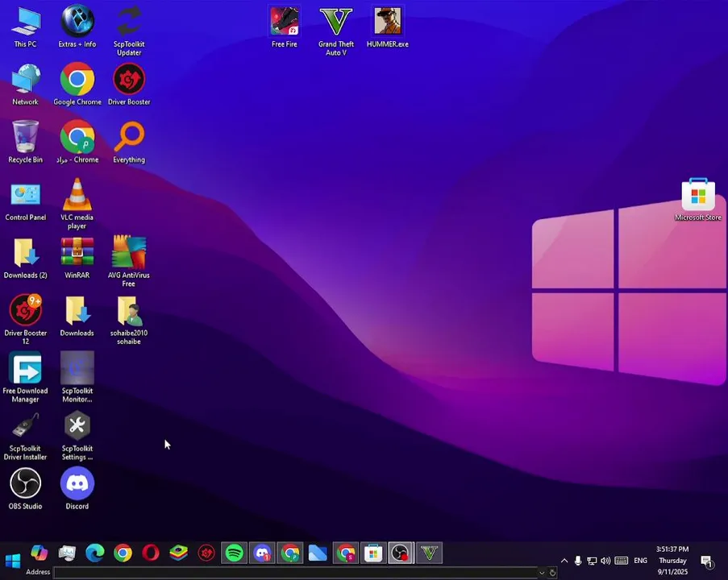728x580 pixels.
Task: Switch to Discord on the taskbar
Action: coord(262,553)
